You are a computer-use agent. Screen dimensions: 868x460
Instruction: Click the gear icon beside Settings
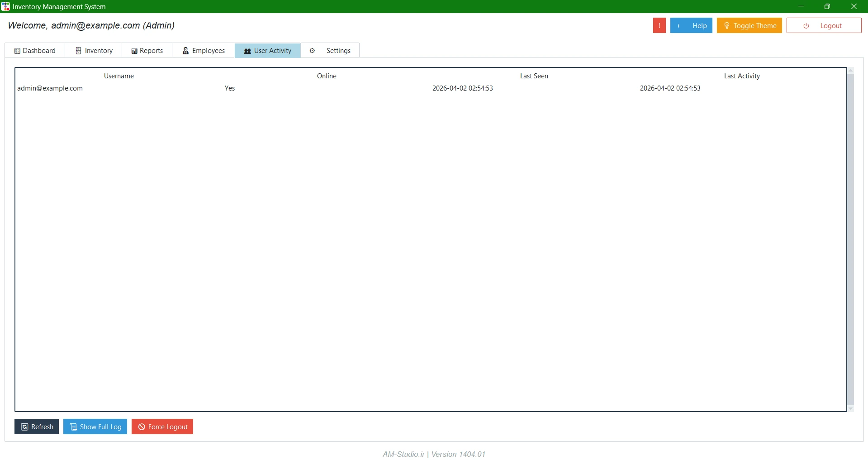pos(312,51)
